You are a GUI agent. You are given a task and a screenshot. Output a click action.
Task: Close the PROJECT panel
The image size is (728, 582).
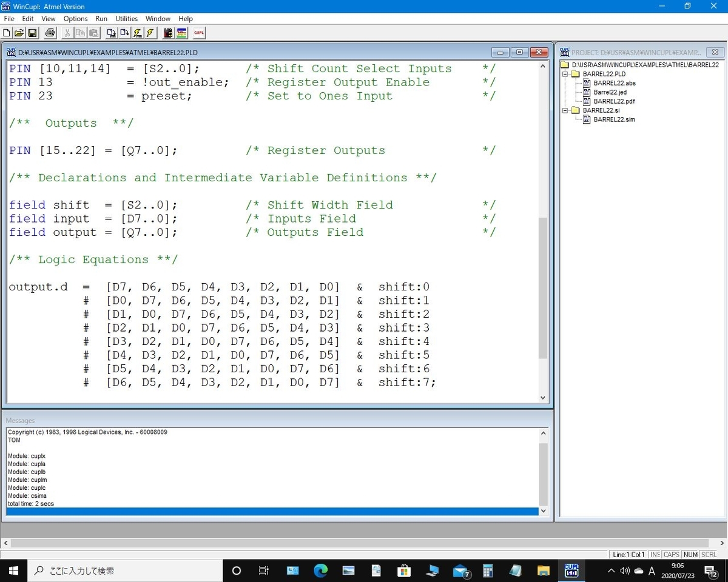click(x=715, y=52)
